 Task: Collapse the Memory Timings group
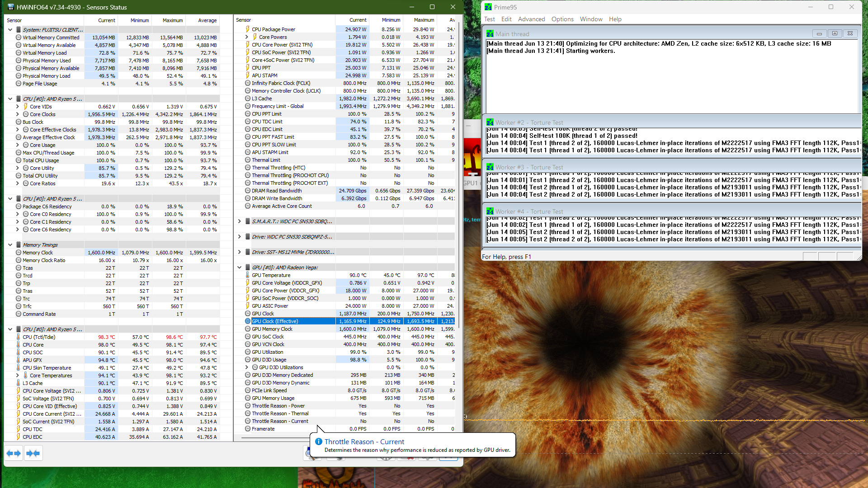(x=10, y=245)
